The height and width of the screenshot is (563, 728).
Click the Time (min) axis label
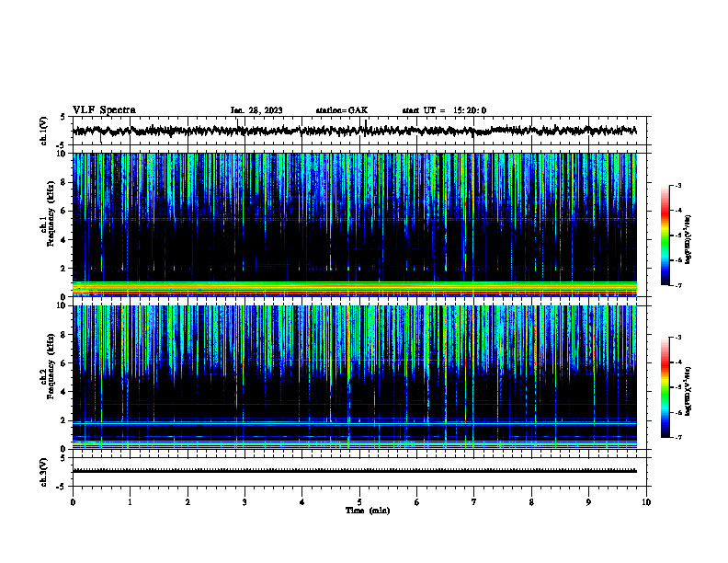368,511
